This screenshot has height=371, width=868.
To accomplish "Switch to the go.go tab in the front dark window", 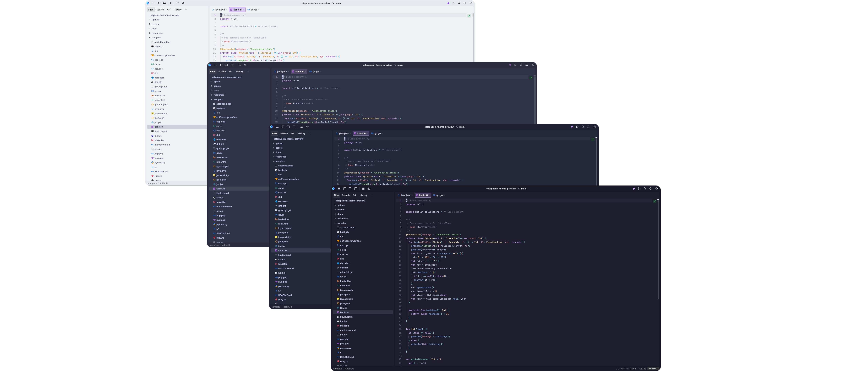I will (439, 195).
